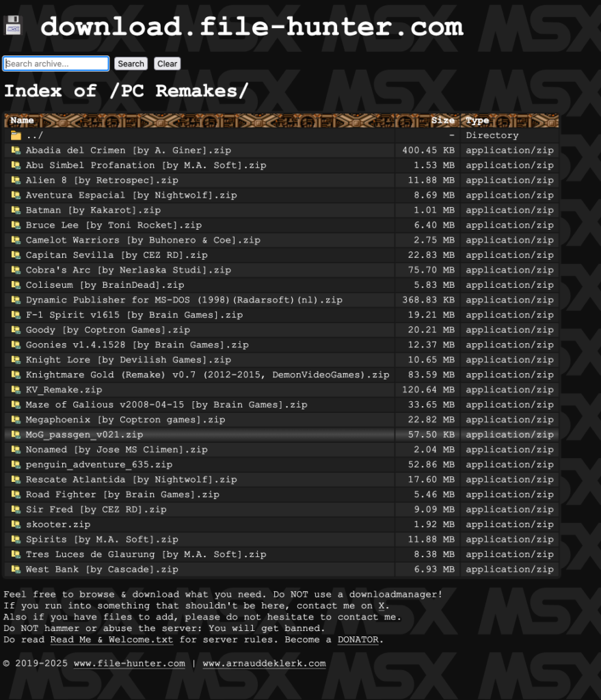Download penguin_adventure_635.zip

point(98,465)
